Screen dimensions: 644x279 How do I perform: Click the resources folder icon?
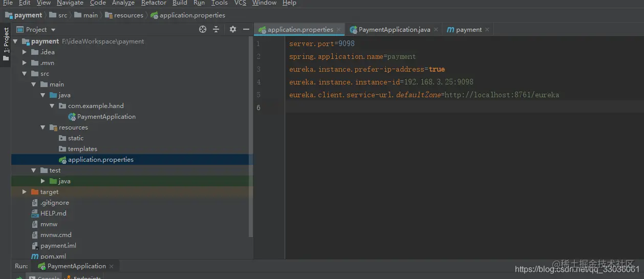53,127
